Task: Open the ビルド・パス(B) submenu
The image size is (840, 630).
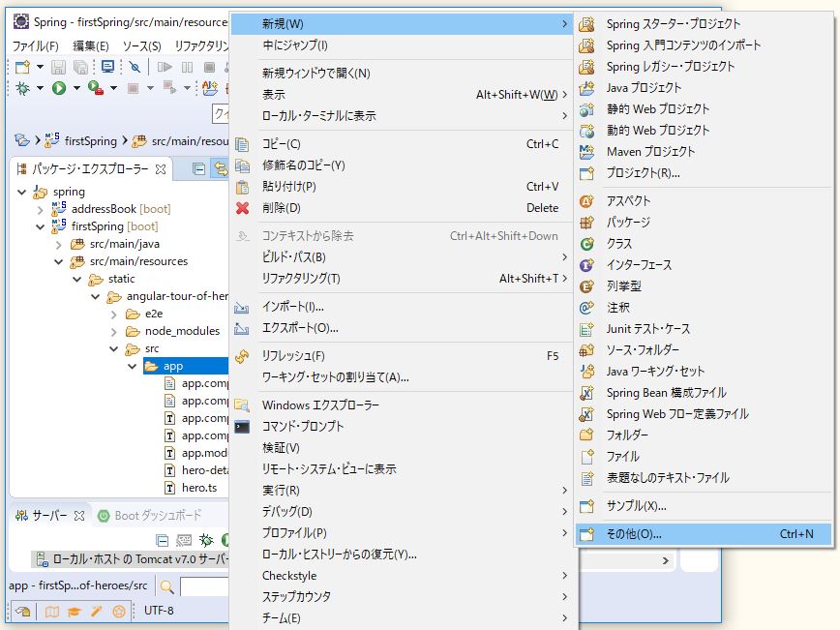Action: pyautogui.click(x=402, y=257)
